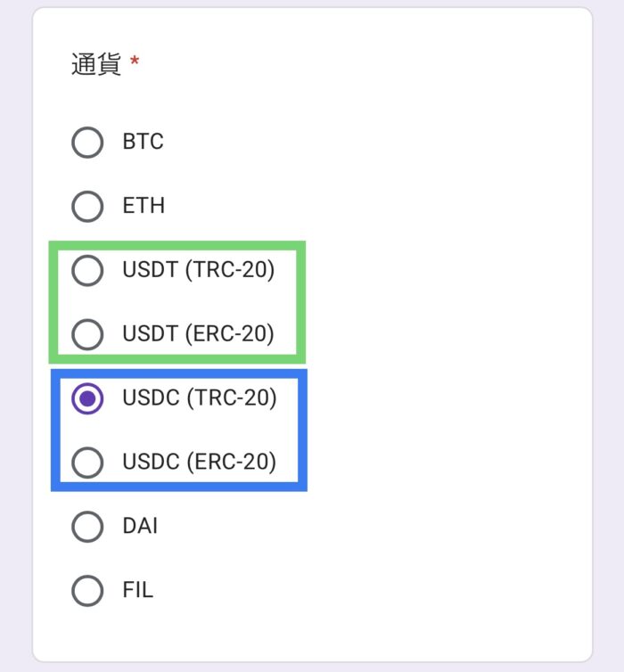Click the green highlight box border around USDT

click(177, 246)
